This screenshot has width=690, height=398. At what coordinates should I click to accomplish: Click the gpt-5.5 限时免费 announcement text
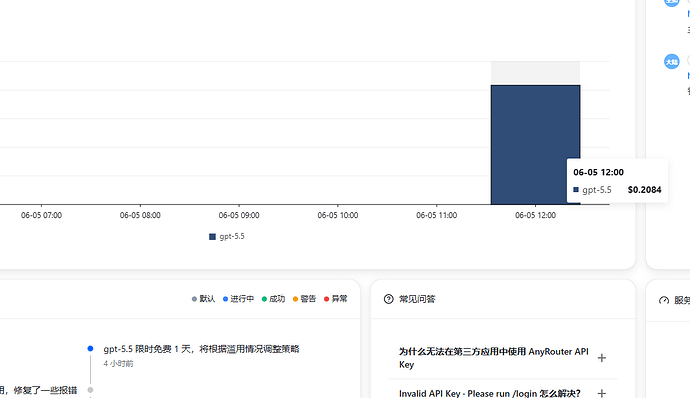[x=201, y=349]
